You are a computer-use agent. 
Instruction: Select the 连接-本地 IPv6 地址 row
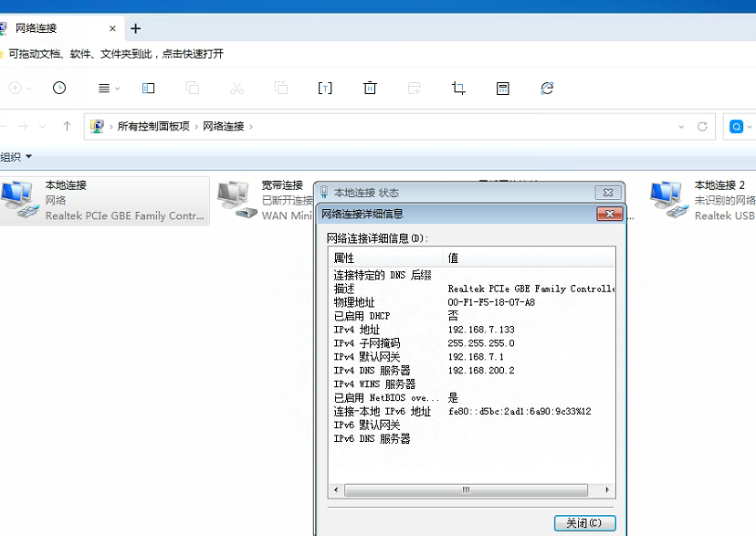[473, 411]
